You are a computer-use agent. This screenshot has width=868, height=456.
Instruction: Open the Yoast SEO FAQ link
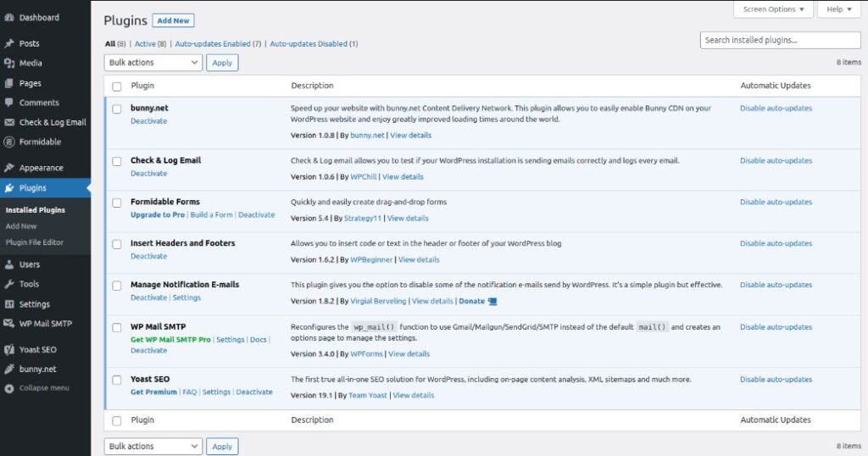point(189,392)
